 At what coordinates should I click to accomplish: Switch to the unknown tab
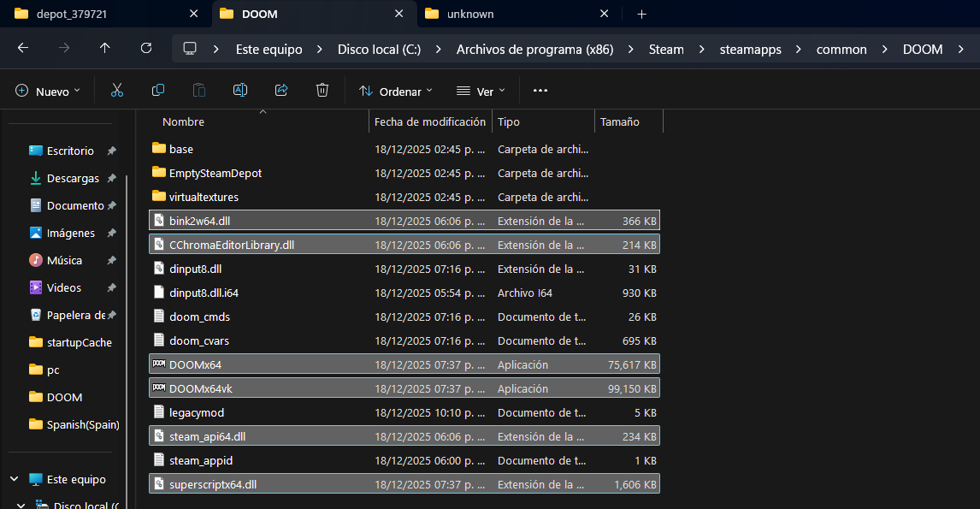click(x=470, y=14)
